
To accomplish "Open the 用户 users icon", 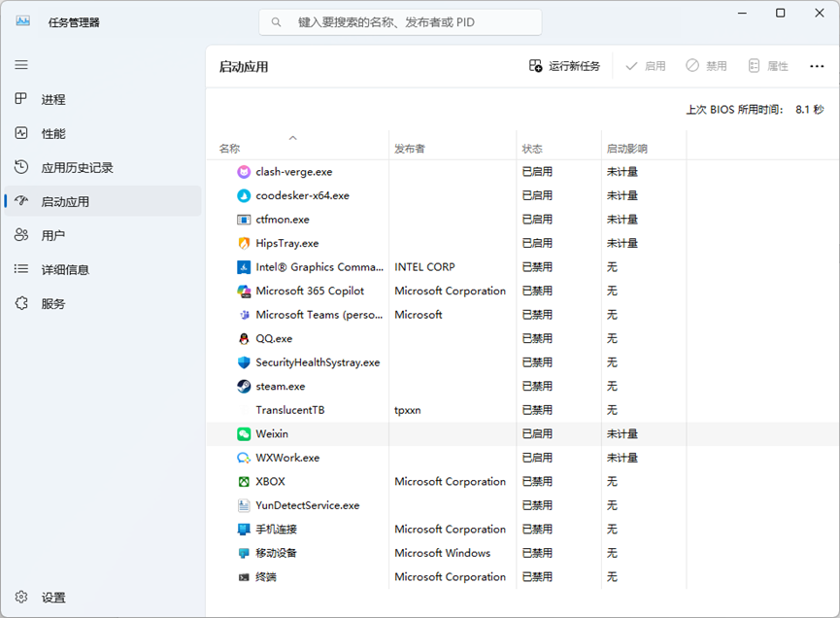I will pos(21,235).
